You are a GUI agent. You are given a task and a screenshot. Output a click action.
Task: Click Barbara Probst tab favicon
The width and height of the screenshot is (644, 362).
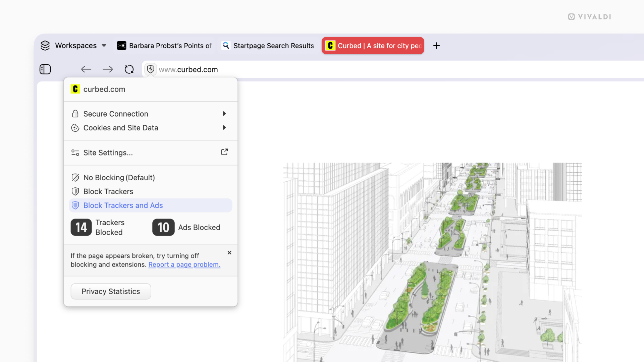tap(121, 46)
